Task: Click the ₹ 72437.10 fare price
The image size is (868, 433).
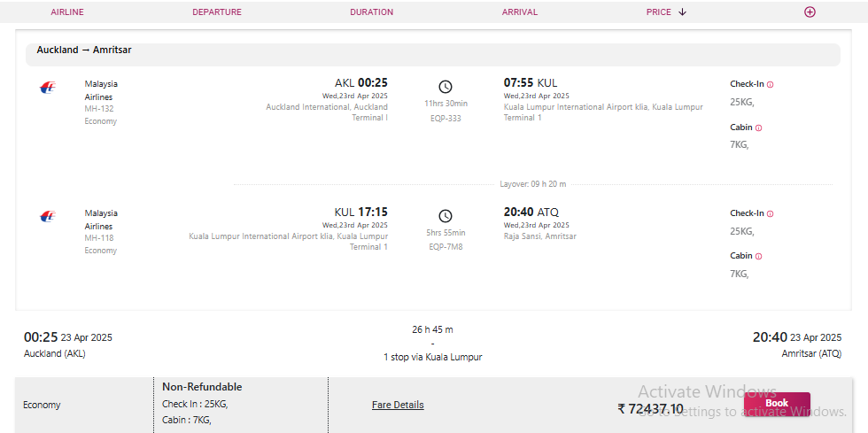Action: pos(650,408)
